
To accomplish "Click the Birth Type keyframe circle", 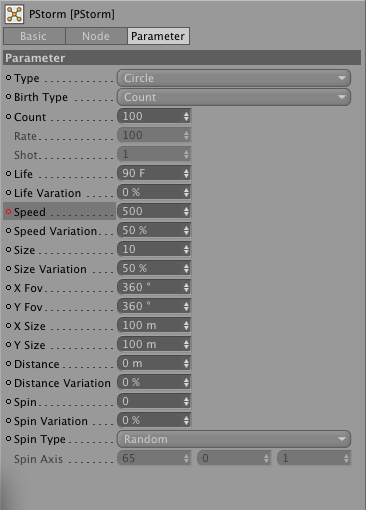I will coord(9,97).
